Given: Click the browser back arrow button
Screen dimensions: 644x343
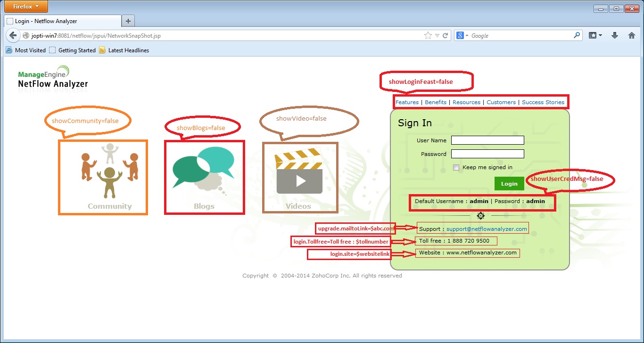Looking at the screenshot, I should (13, 36).
